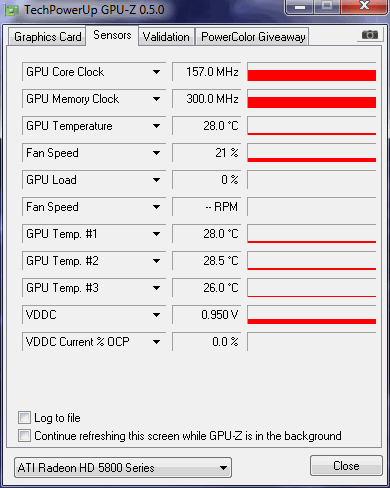390x488 pixels.
Task: Click the Fan Speed 21 % graph
Action: coord(312,153)
